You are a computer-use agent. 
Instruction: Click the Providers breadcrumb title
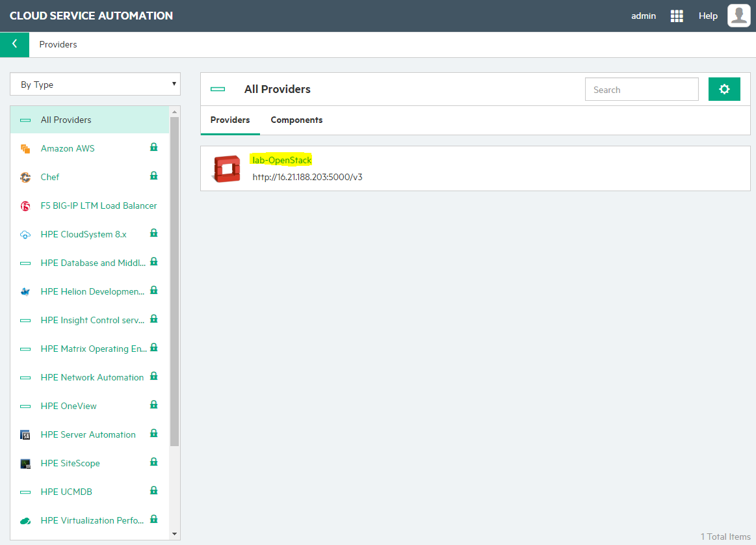(58, 44)
